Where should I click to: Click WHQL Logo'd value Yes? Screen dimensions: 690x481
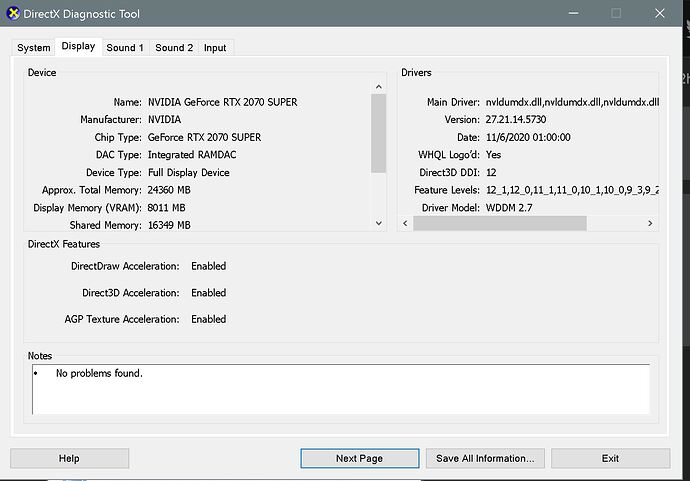click(x=493, y=155)
